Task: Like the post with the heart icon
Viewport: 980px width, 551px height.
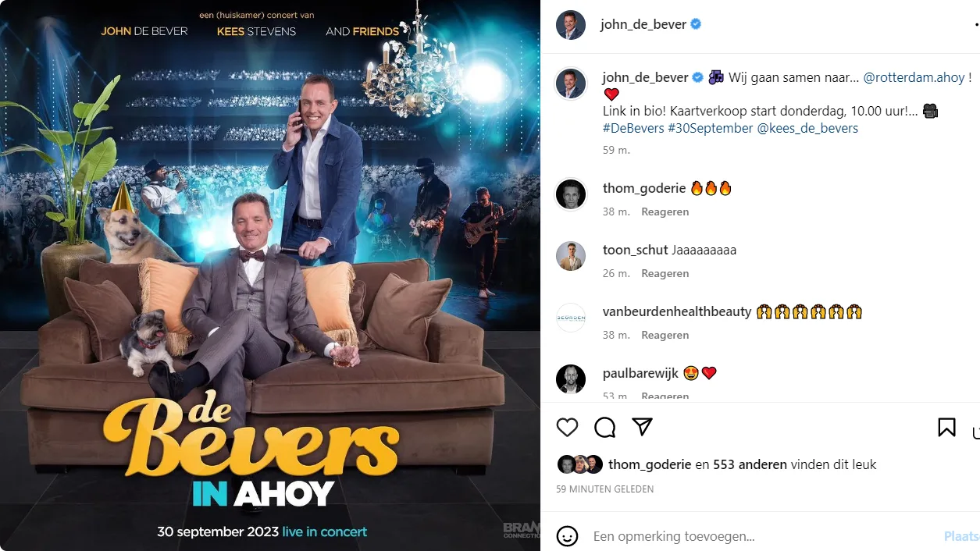Action: [567, 427]
